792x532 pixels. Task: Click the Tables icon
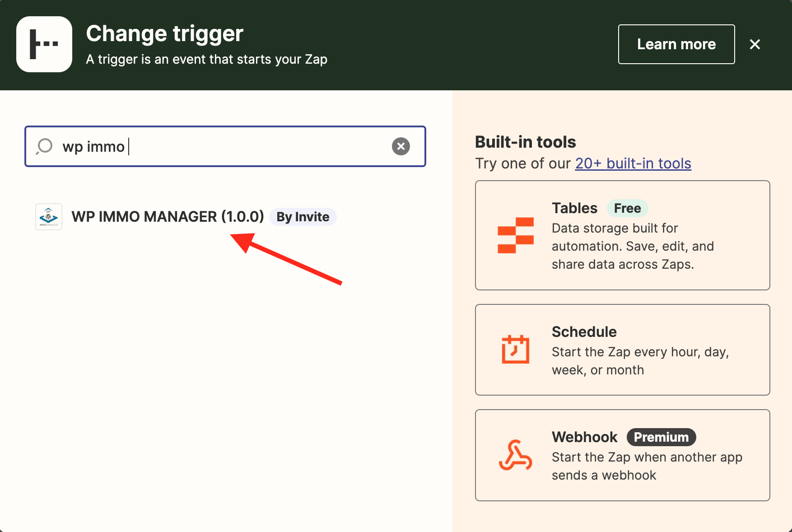tap(515, 235)
